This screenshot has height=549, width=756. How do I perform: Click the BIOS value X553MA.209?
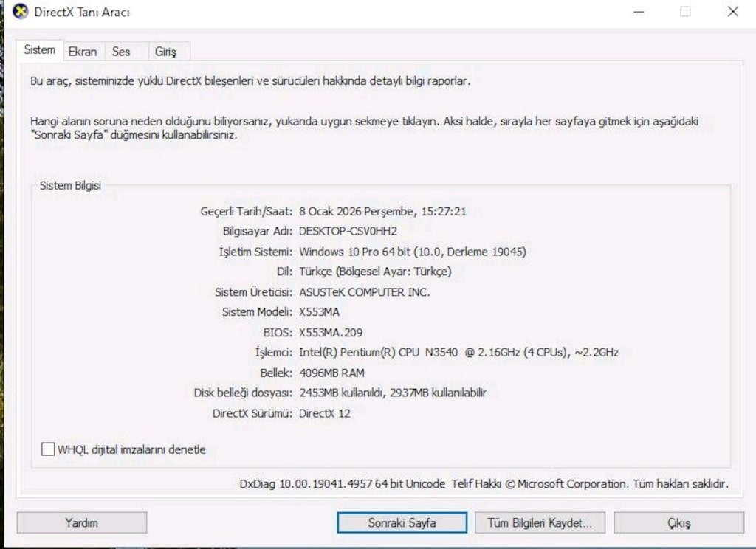point(331,333)
